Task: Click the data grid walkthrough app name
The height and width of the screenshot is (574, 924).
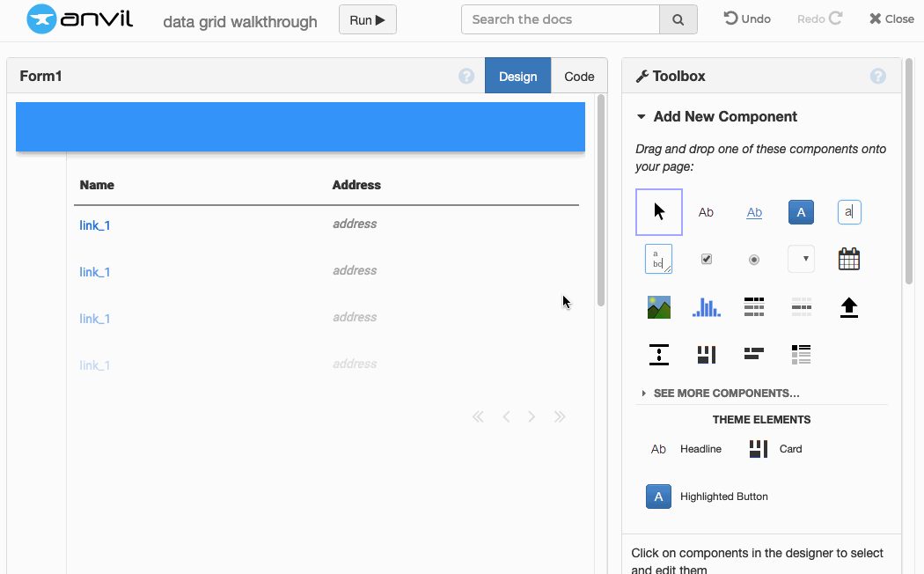Action: pos(240,22)
